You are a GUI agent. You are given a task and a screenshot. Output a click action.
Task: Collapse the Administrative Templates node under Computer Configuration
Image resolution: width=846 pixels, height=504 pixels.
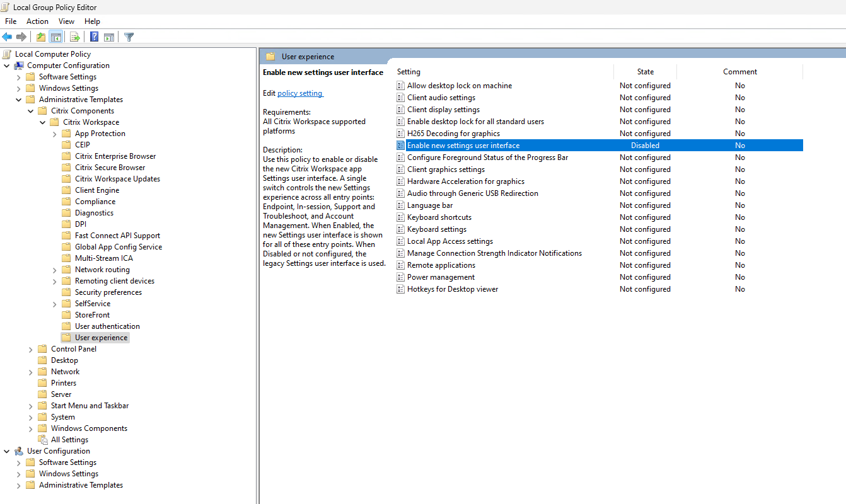(x=19, y=100)
